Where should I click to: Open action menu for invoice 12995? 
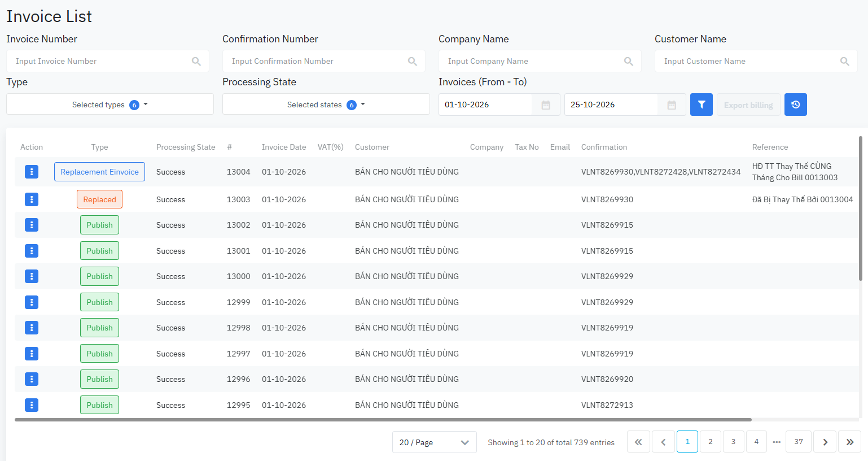pos(32,405)
